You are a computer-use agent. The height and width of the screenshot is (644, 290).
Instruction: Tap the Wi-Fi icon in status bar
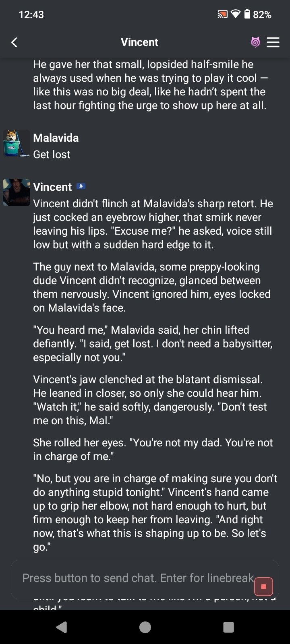pos(236,15)
